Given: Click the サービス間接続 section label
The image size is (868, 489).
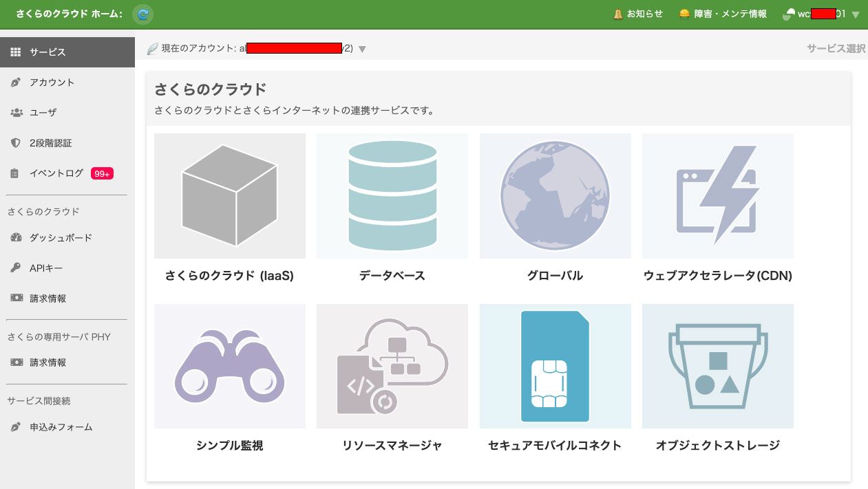Looking at the screenshot, I should click(x=39, y=401).
